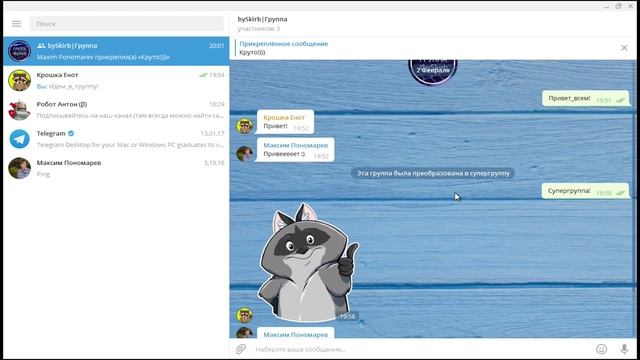Click the group icon beside bySkirb title
640x360 pixels.
click(x=41, y=46)
